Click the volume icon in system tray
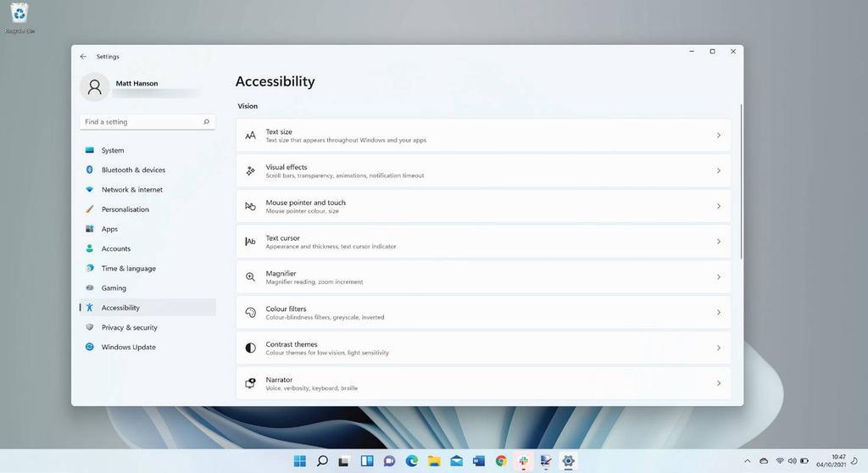868x473 pixels. pos(793,461)
